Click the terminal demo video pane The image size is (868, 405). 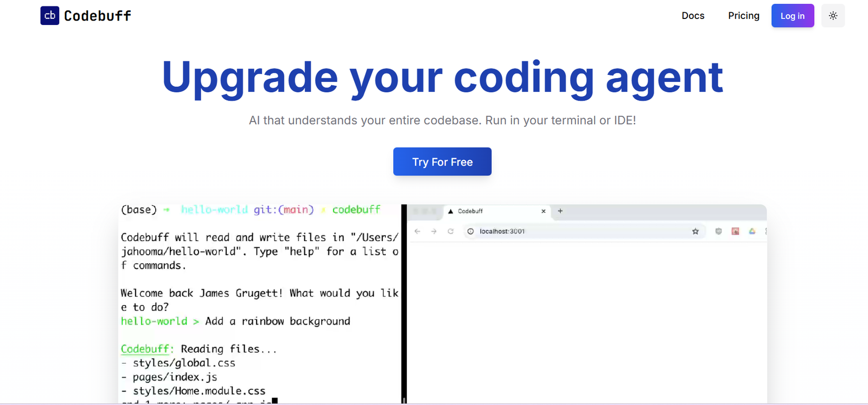pos(259,304)
